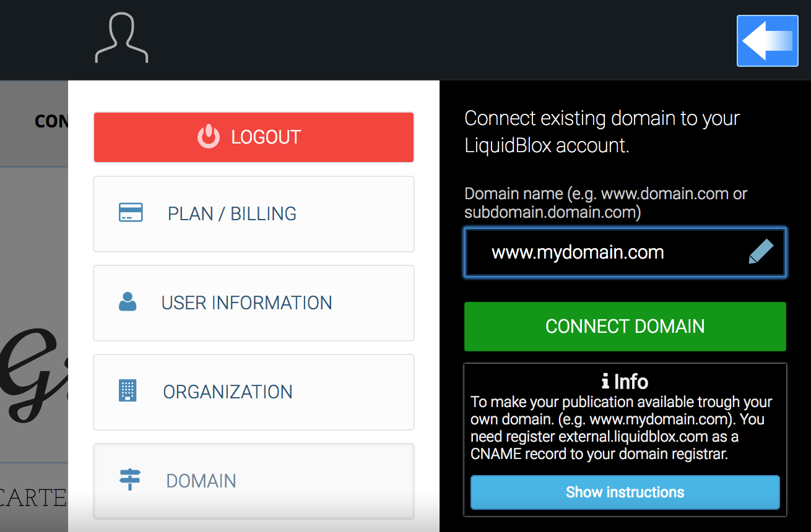The width and height of the screenshot is (811, 532).
Task: Focus the www.mydomain.com text field
Action: [607, 252]
